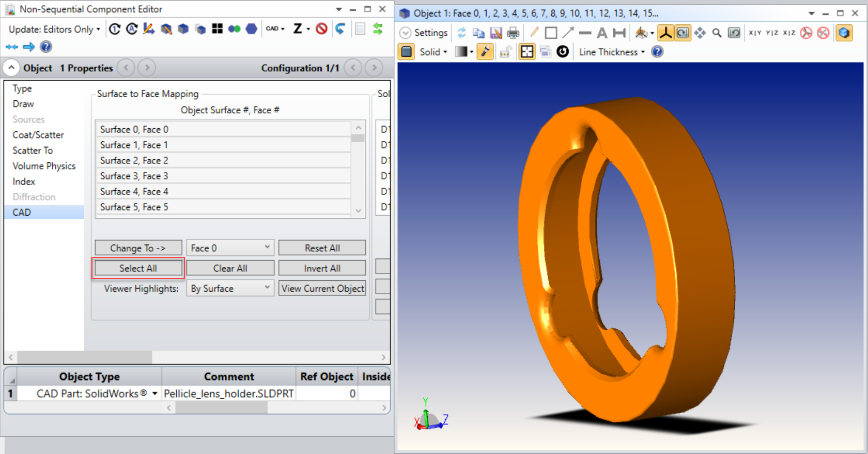Toggle the axis triad display icon
868x454 pixels.
point(665,33)
